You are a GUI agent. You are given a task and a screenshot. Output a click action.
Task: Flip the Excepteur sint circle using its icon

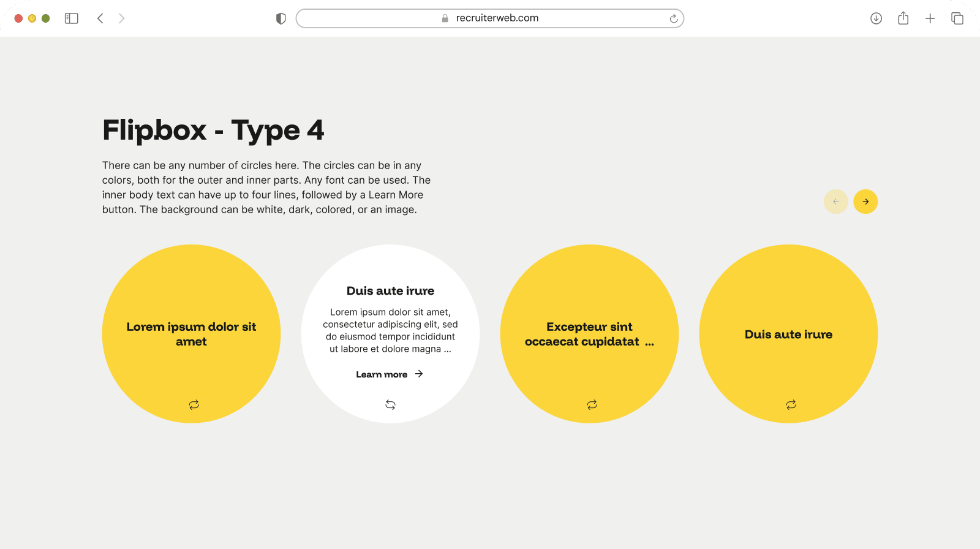(x=592, y=404)
